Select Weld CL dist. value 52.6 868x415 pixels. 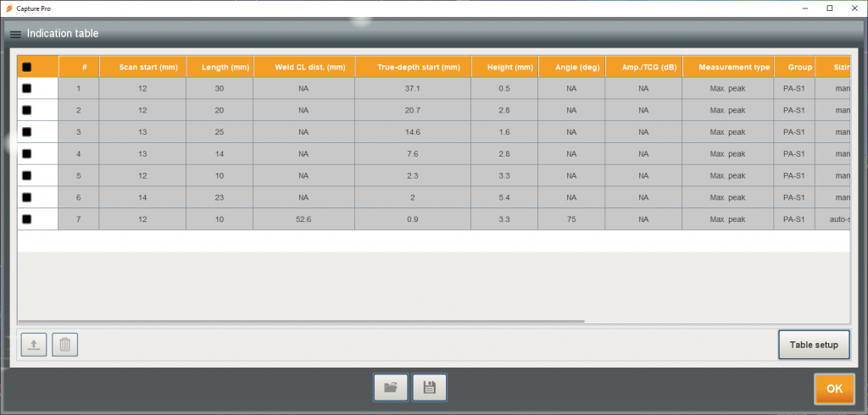[304, 219]
